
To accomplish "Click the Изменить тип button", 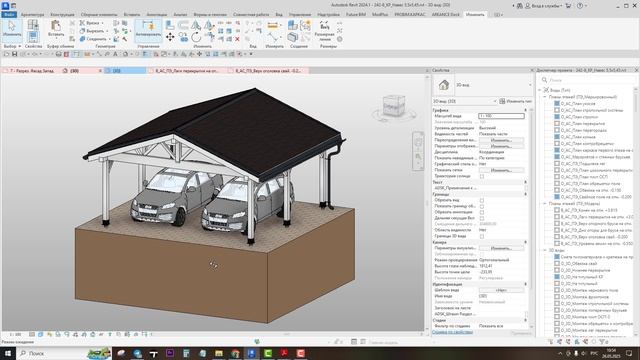I will coord(516,101).
